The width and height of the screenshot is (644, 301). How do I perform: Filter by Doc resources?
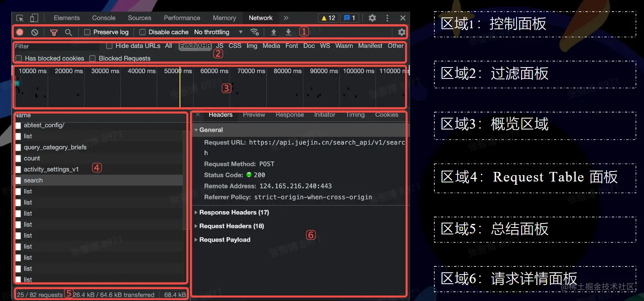309,46
